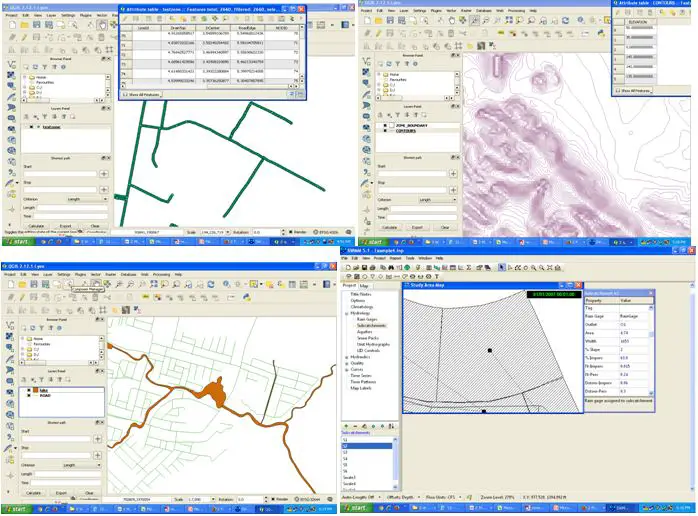The image size is (698, 516).
Task: Click Clear button in top-right QGIS window
Action: [445, 228]
